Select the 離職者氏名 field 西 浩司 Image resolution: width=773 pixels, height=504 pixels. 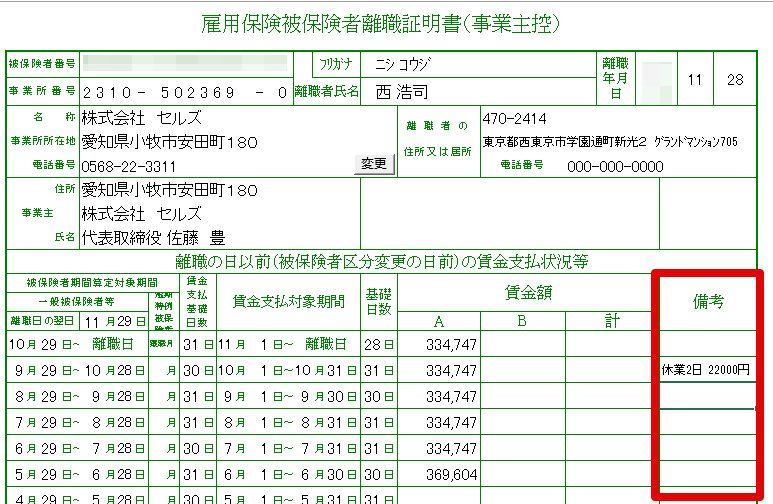(478, 92)
